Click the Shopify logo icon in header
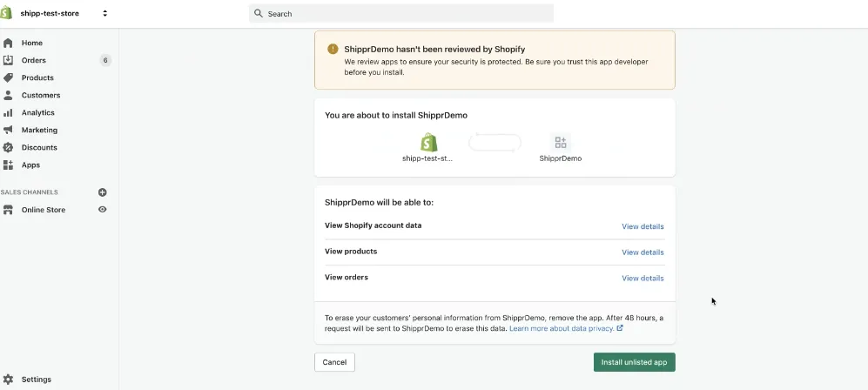868x390 pixels. (5, 13)
